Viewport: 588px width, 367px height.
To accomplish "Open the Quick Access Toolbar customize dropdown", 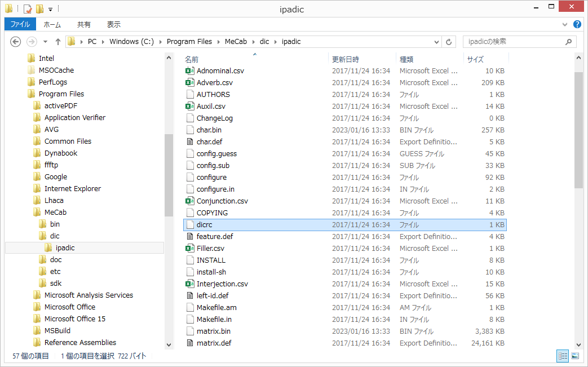I will [x=50, y=10].
